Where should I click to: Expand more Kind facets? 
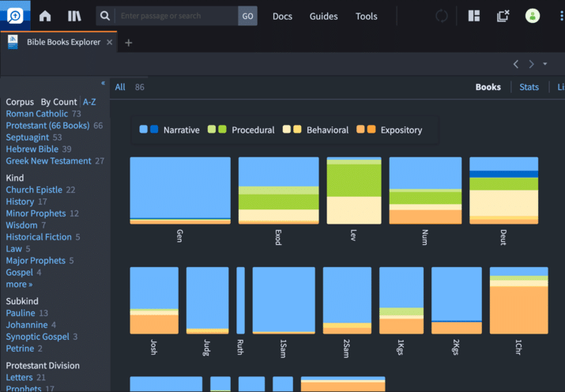19,284
